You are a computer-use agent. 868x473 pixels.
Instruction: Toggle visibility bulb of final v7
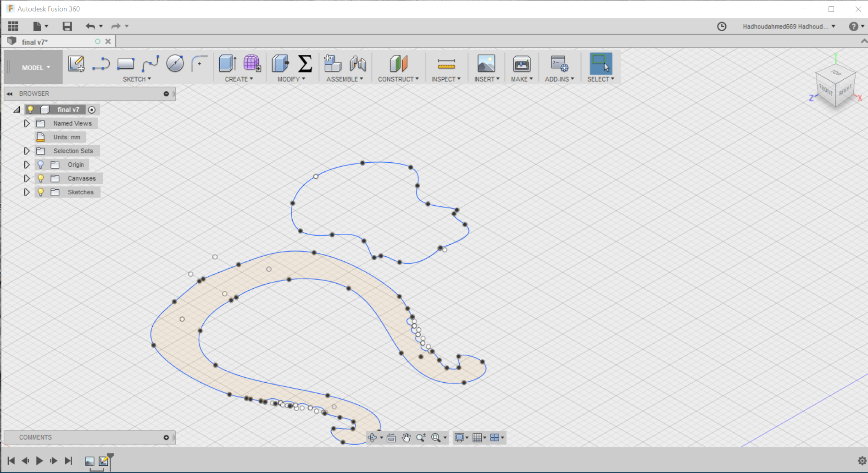point(30,110)
